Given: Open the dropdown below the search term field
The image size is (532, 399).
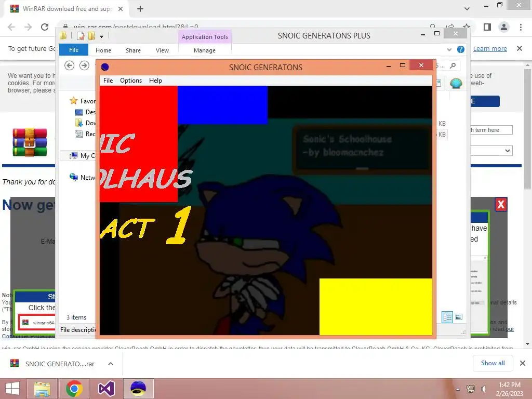Looking at the screenshot, I should click(x=491, y=151).
